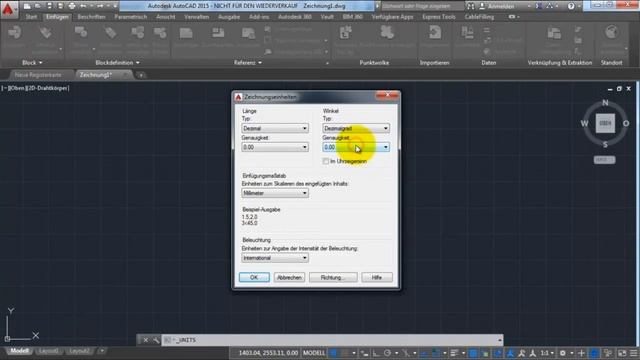Click the OK button in Zeichnungseinheiten dialog

[x=254, y=278]
